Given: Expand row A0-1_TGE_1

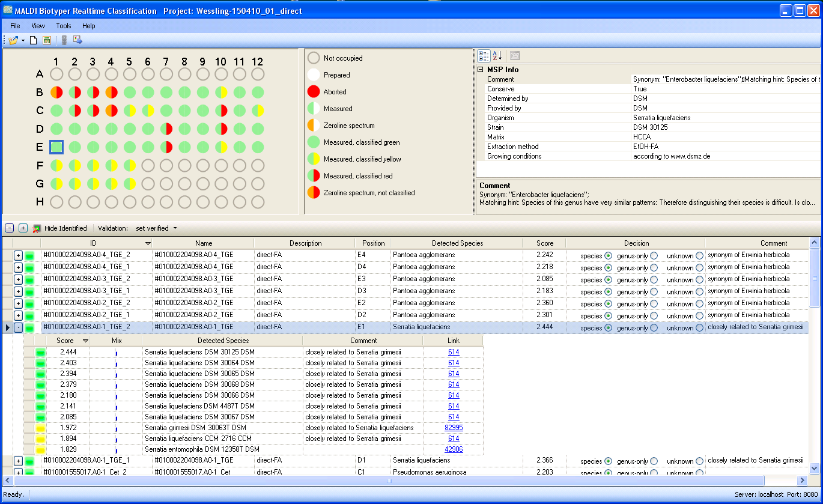Looking at the screenshot, I should click(x=18, y=461).
